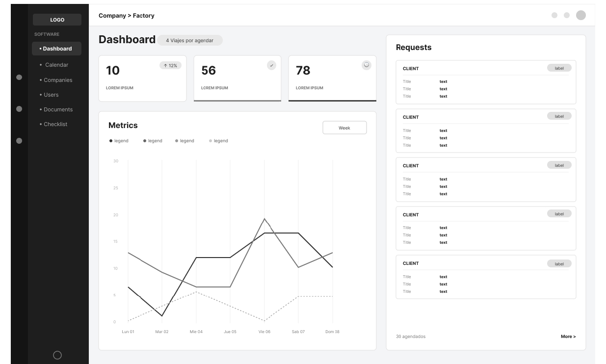606x364 pixels.
Task: Click the middle gray dot in the far-left strip
Action: (19, 109)
